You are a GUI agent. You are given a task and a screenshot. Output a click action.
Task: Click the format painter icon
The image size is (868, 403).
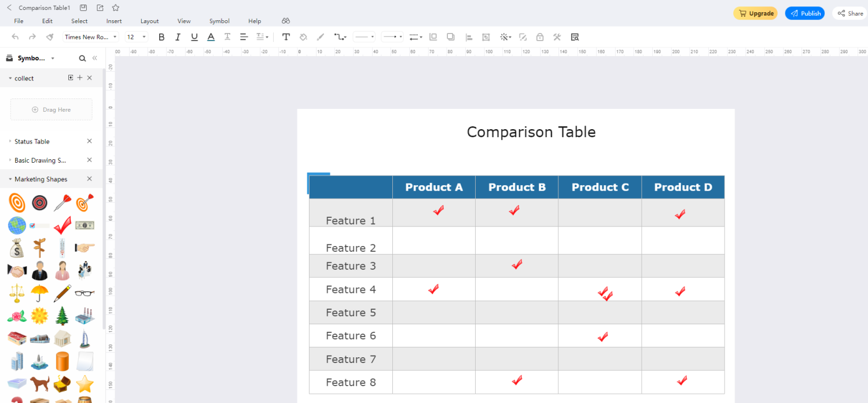(x=50, y=37)
